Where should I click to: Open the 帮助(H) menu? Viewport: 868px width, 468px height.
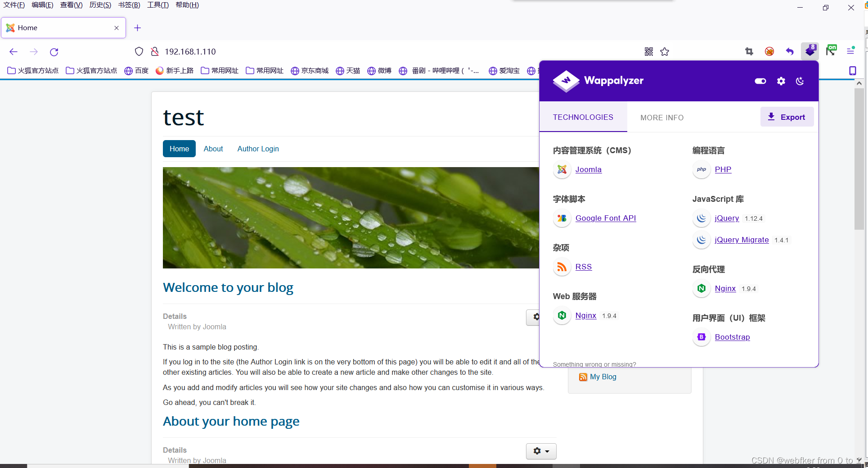pos(187,5)
